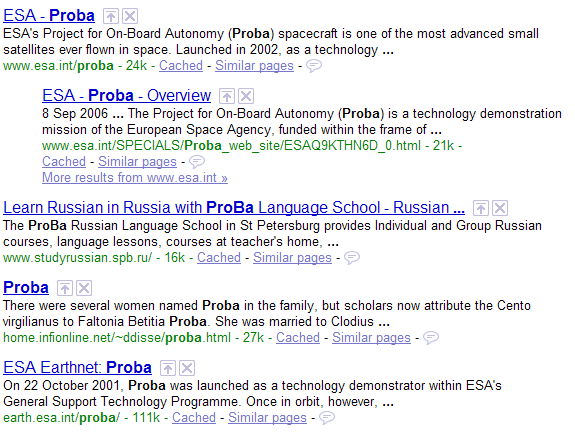575x436 pixels.
Task: Add comment on earth.esa.int/proba result
Action: tap(327, 418)
